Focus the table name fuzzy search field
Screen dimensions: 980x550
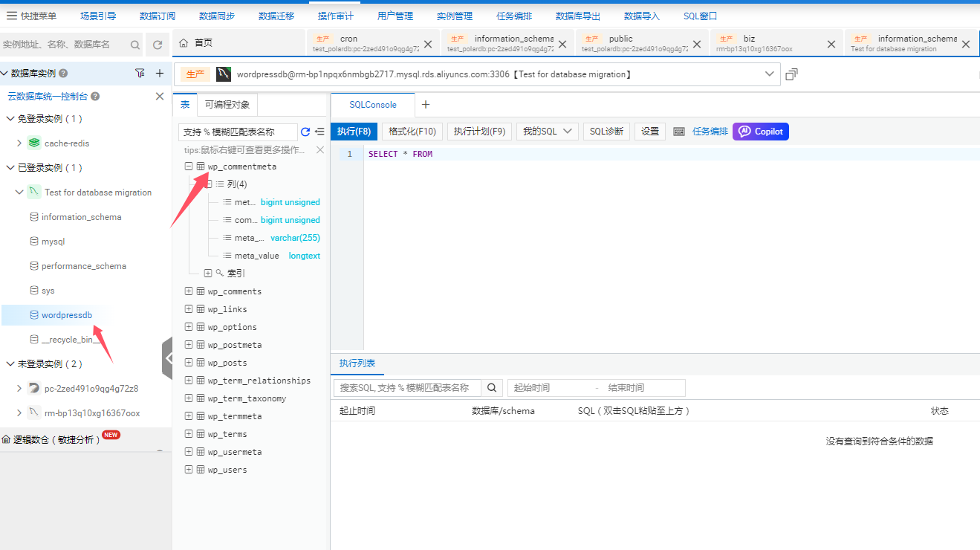(x=238, y=132)
